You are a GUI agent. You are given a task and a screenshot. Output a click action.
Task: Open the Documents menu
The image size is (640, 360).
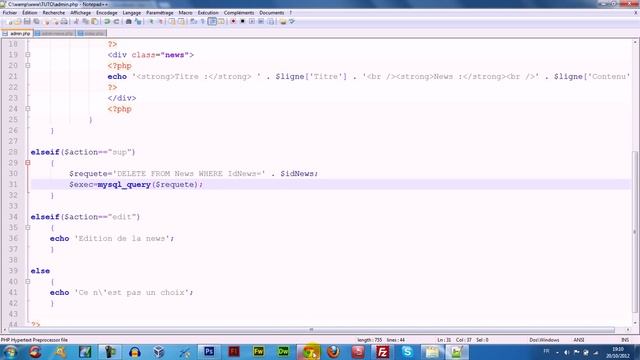pos(271,13)
